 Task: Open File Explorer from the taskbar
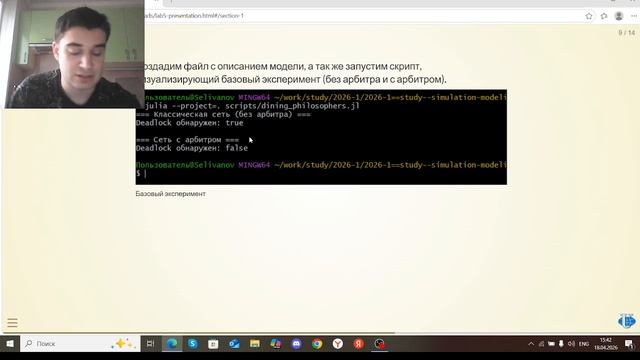[x=255, y=344]
